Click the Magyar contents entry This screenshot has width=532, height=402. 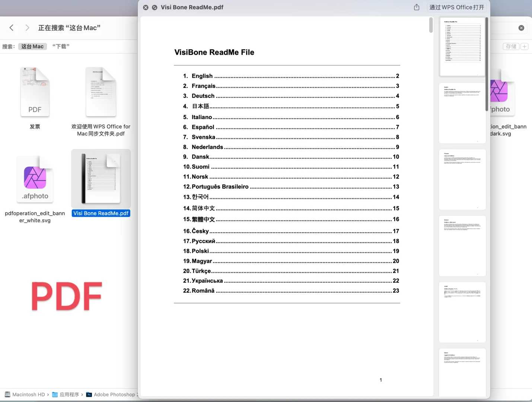[291, 261]
